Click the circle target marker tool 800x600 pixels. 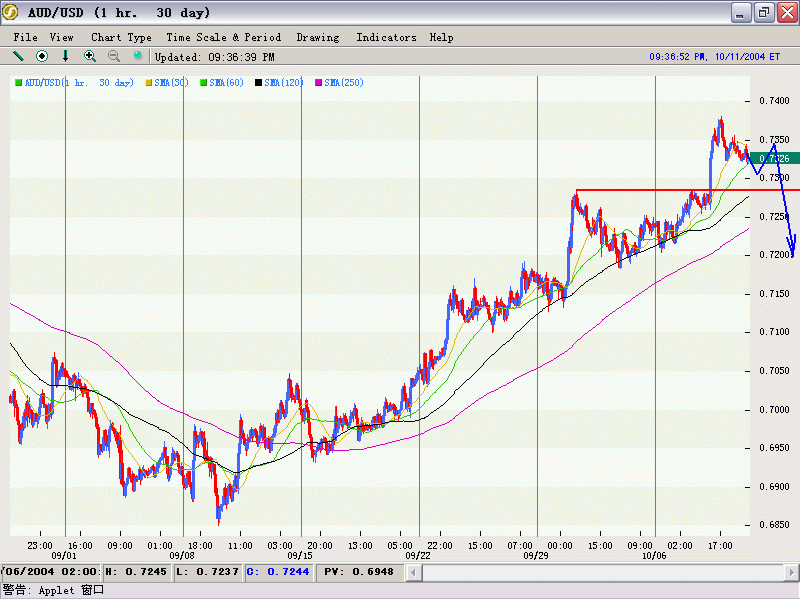[42, 57]
